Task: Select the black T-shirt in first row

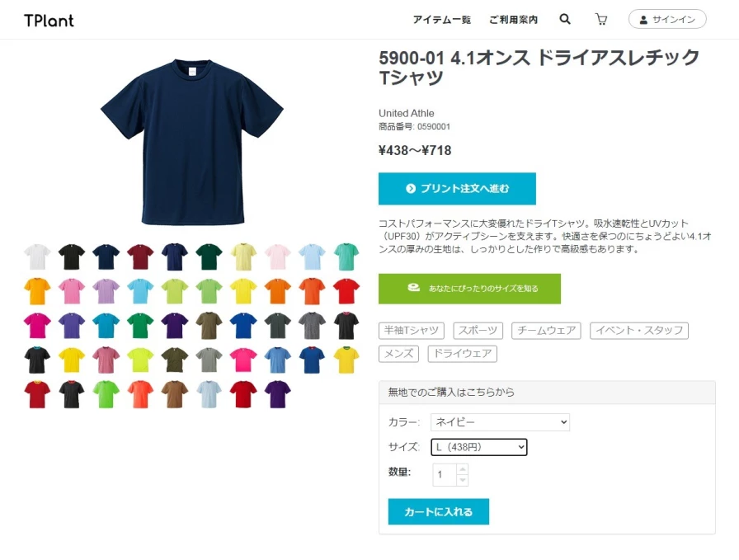Action: pyautogui.click(x=72, y=256)
